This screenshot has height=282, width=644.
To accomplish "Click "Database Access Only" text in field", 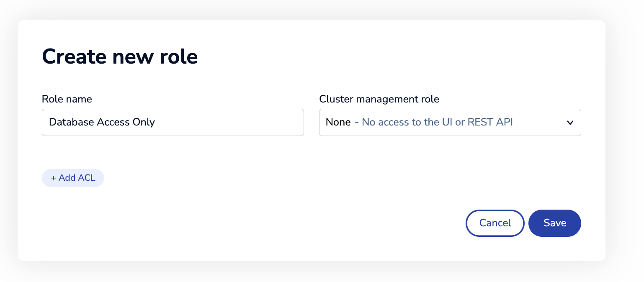I will click(x=102, y=122).
